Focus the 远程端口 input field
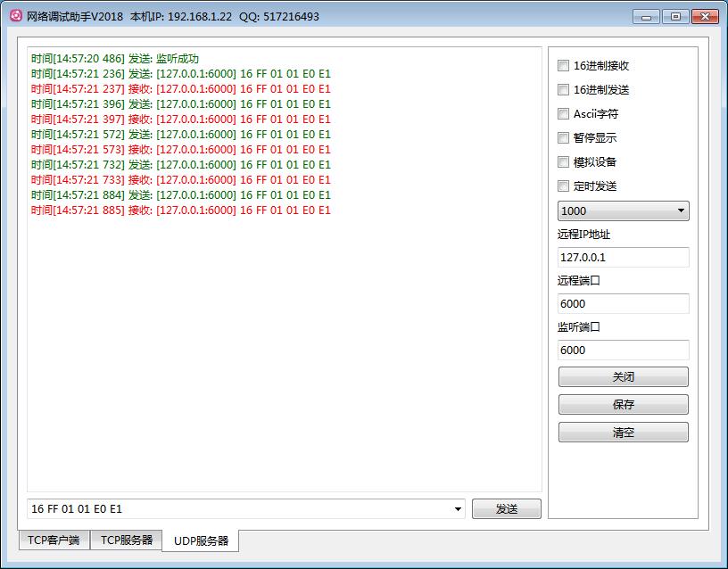 [x=623, y=304]
